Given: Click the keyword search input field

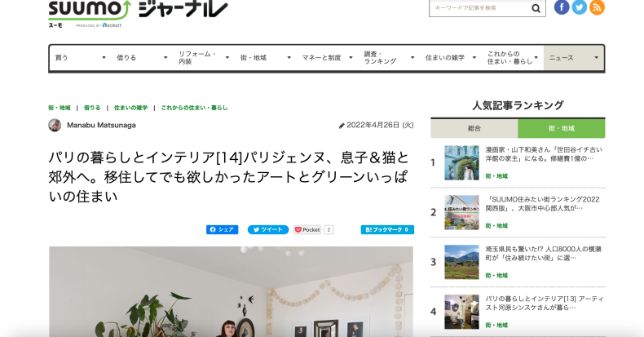Looking at the screenshot, I should click(480, 8).
